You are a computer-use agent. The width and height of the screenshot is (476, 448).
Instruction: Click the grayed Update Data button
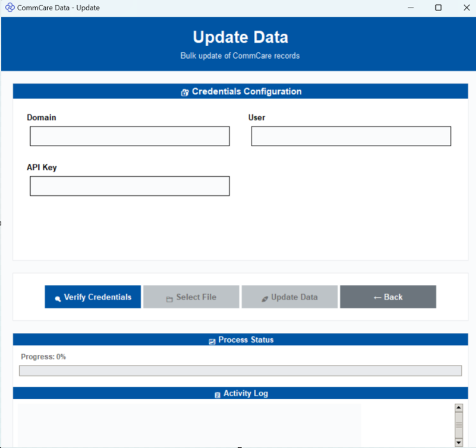290,297
